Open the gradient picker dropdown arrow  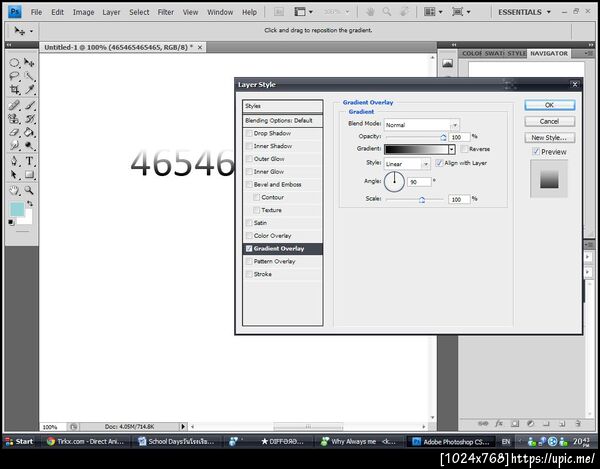click(x=452, y=149)
